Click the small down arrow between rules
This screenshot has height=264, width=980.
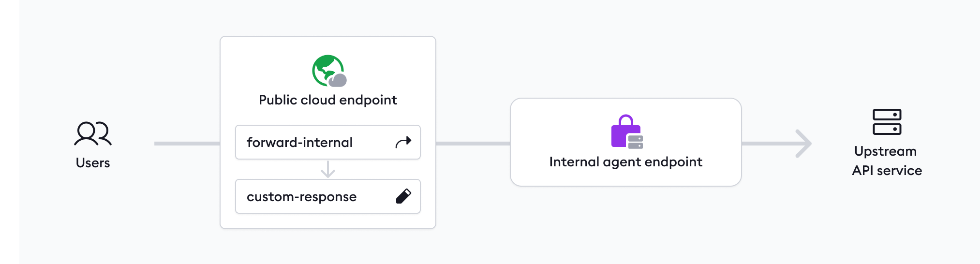(x=328, y=169)
